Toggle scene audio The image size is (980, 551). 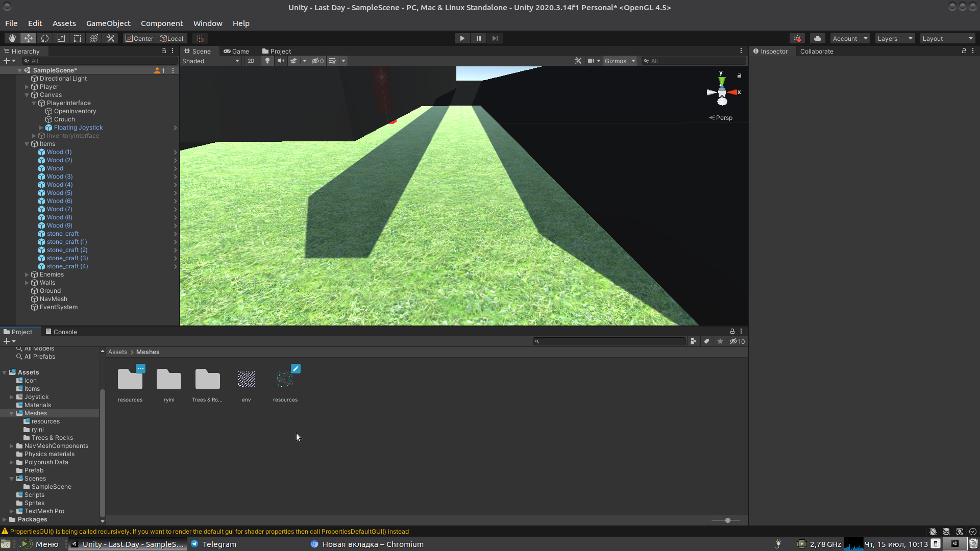[280, 61]
